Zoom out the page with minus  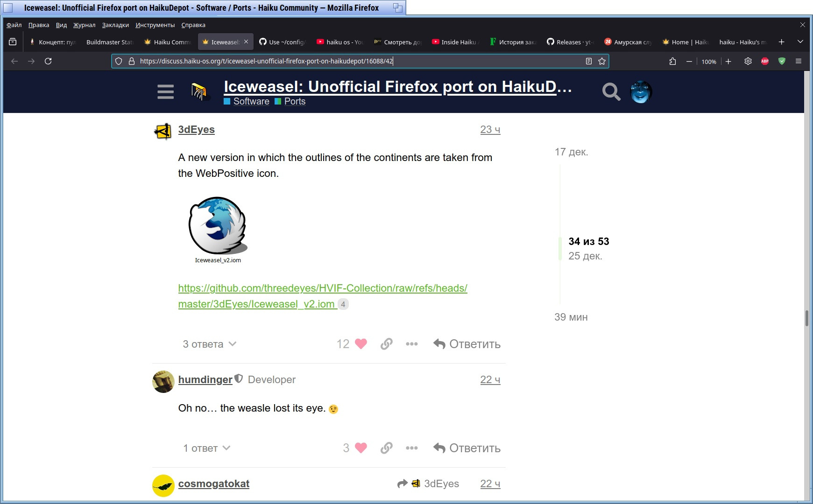(x=689, y=61)
